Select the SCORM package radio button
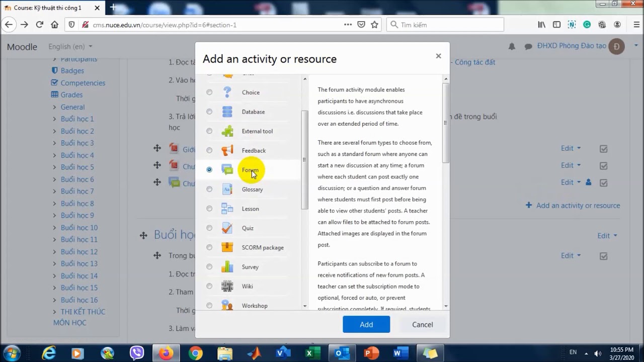Screen dimensions: 644x362 coord(209,247)
